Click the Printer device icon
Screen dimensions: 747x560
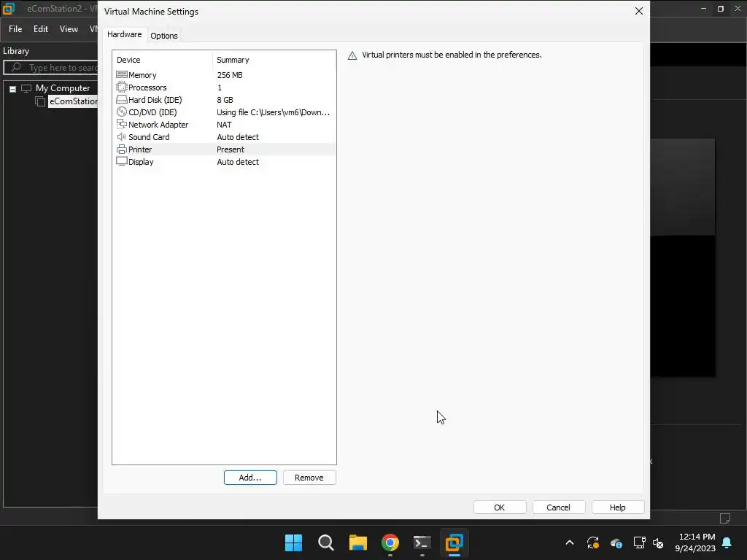click(122, 149)
